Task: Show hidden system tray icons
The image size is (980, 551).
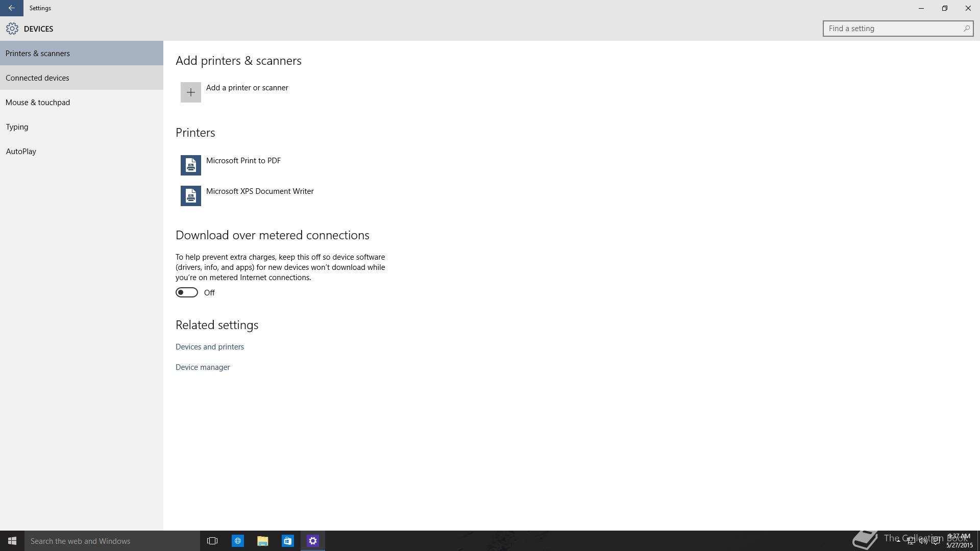Action: pos(898,541)
